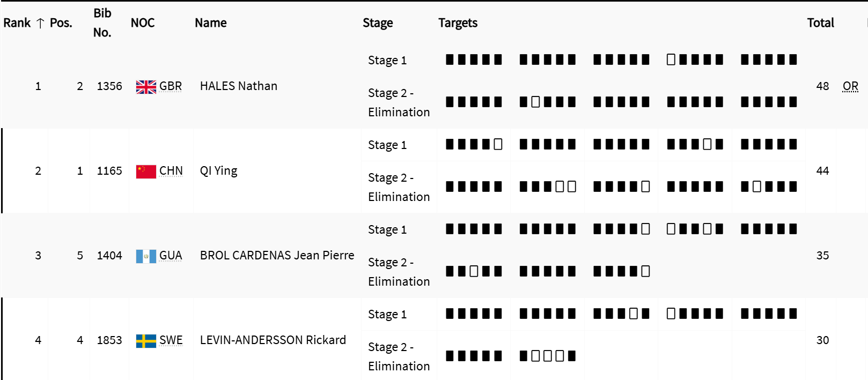Screen dimensions: 868x380
Task: Select athlete LEVIN-ANDERSSON Rickard
Action: [x=273, y=340]
